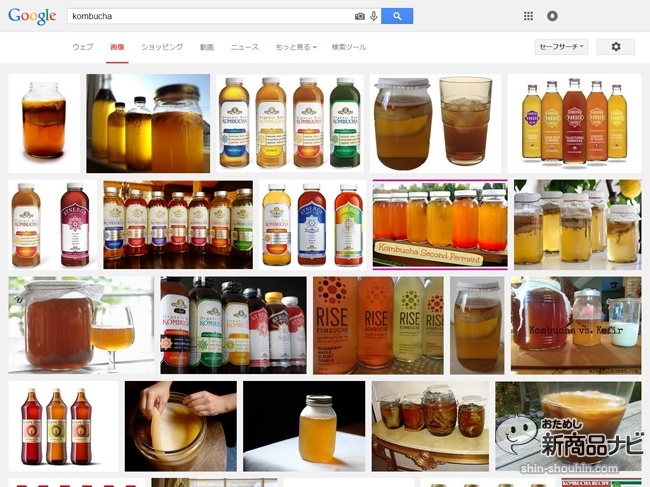Image resolution: width=650 pixels, height=487 pixels.
Task: Open four Organic Raw Kombucha bottles thumbnail
Action: [290, 124]
